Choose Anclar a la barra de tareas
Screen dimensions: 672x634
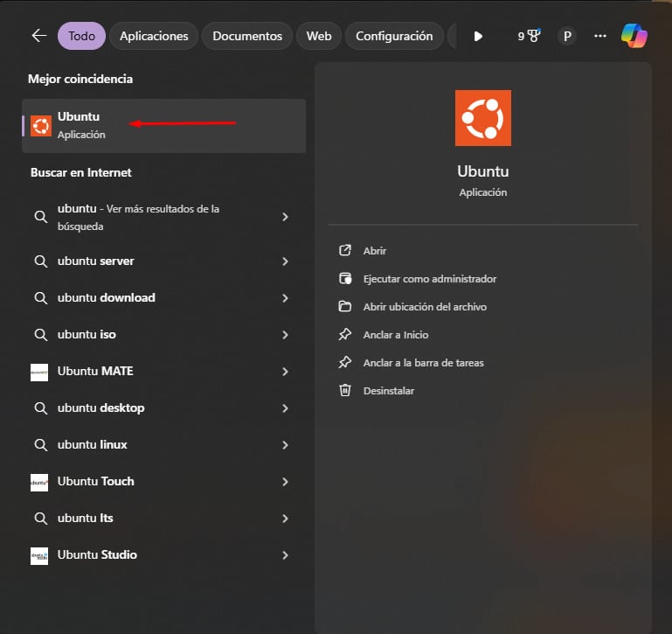pos(424,363)
